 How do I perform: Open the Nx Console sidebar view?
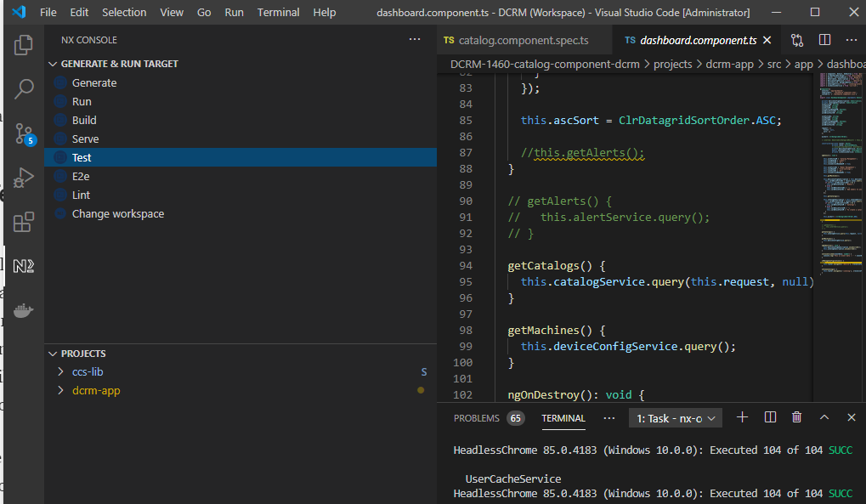tap(23, 266)
